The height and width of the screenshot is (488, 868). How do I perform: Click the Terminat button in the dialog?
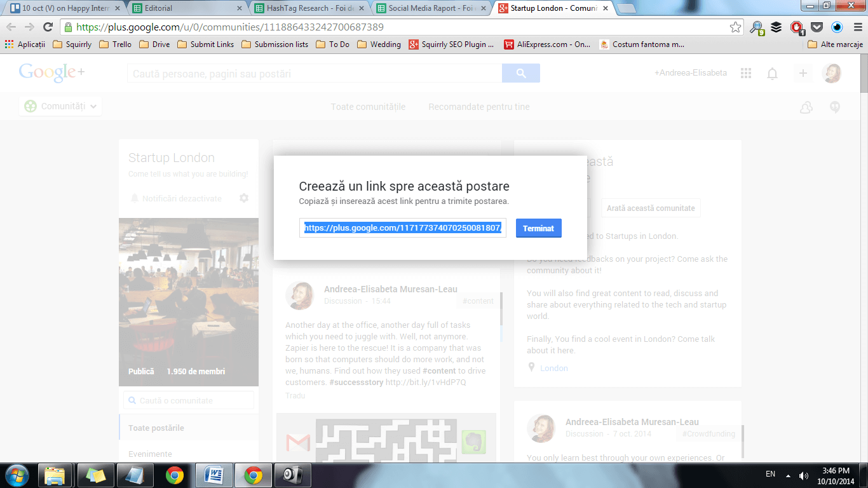click(x=538, y=228)
